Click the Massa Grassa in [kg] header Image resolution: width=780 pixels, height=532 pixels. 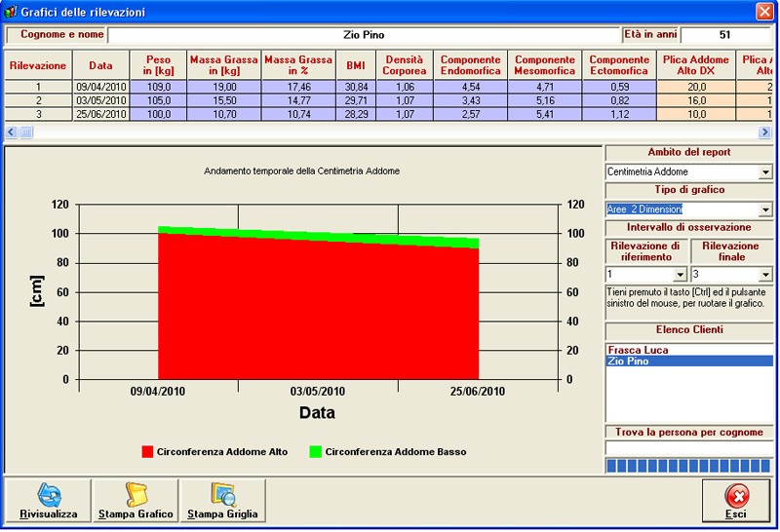coord(224,65)
